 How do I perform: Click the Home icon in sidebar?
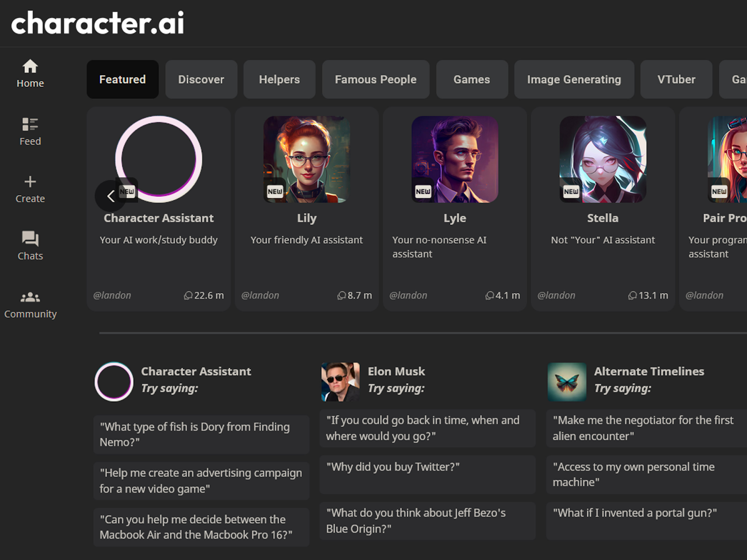pos(30,66)
